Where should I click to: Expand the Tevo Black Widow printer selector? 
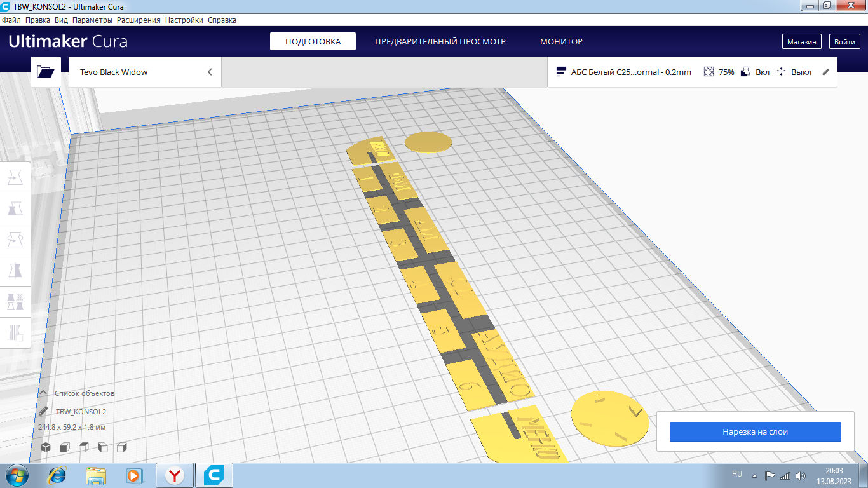tap(145, 72)
